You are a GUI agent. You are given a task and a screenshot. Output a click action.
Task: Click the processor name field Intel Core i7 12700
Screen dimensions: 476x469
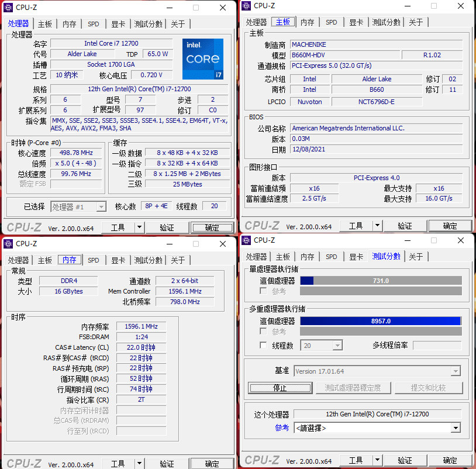(x=111, y=43)
